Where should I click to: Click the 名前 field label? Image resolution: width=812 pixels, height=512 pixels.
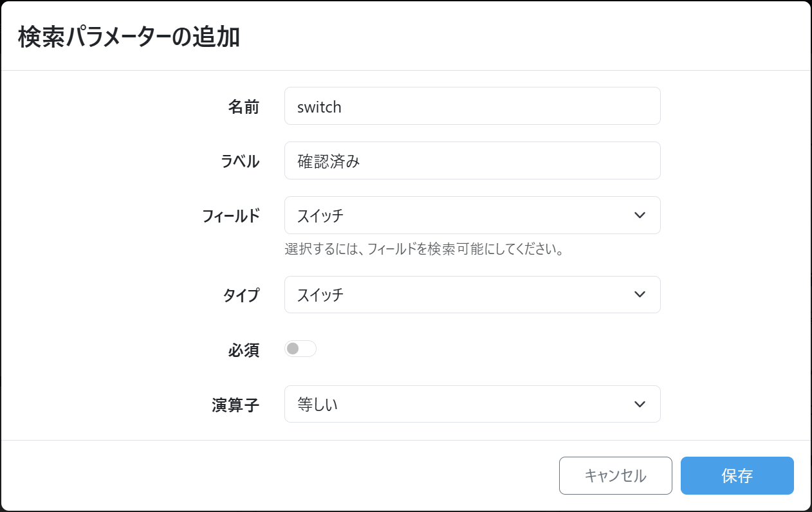244,107
